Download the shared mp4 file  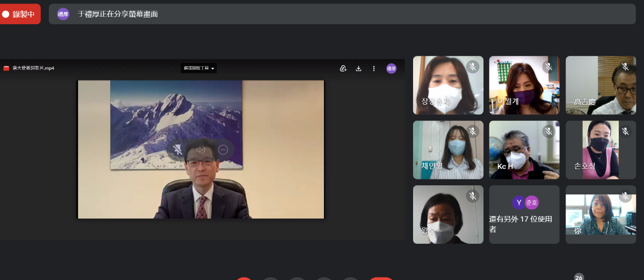359,68
